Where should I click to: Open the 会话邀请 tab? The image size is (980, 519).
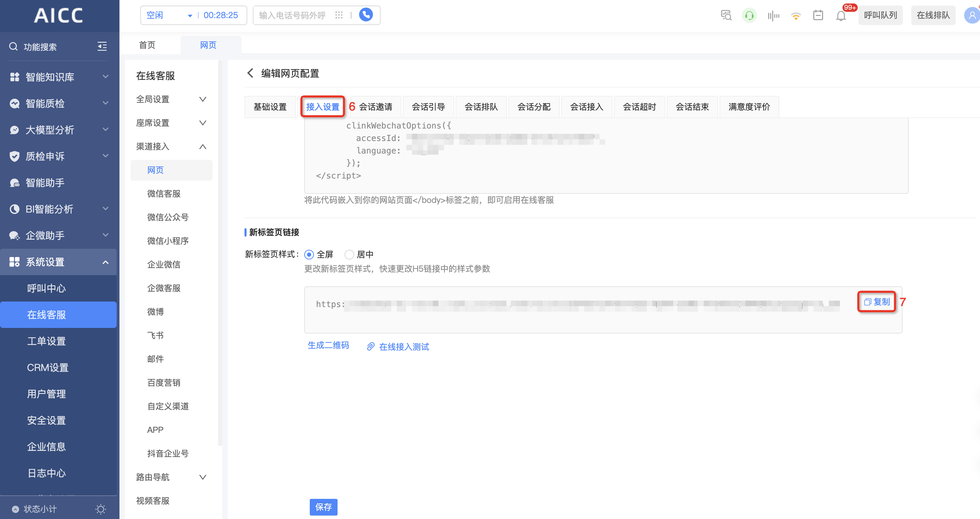coord(375,107)
